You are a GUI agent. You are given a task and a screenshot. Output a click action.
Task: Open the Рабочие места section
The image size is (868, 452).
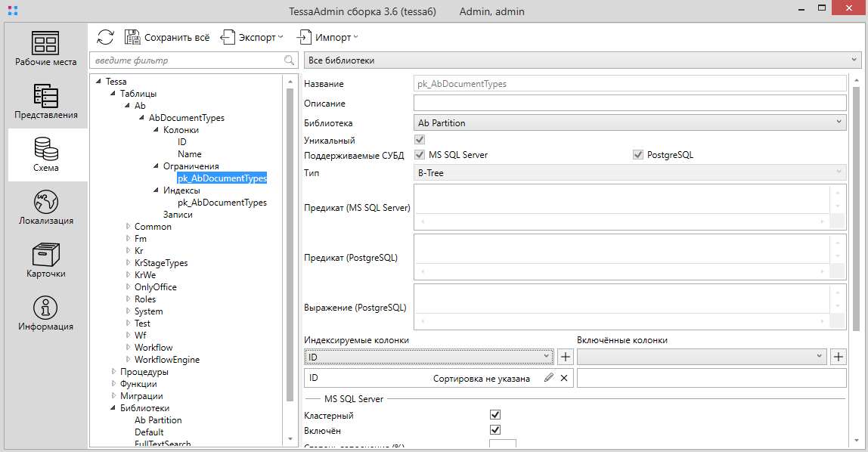[46, 49]
